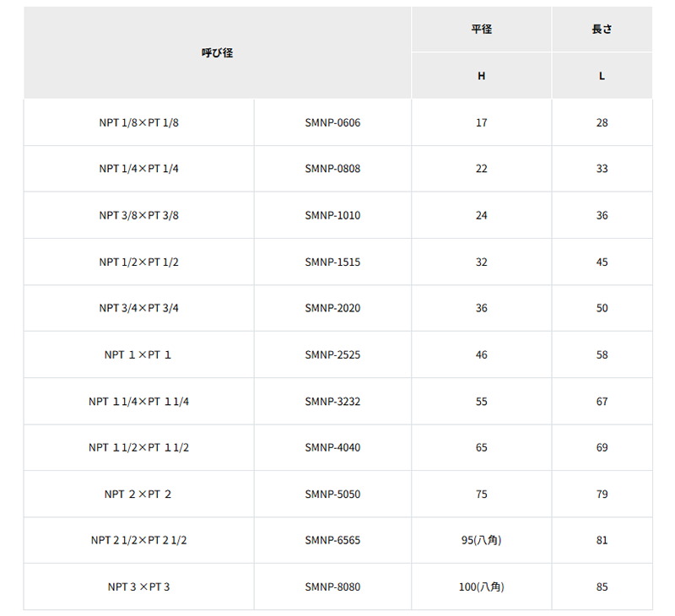
Task: Click the L subheader cell
Action: coord(602,76)
